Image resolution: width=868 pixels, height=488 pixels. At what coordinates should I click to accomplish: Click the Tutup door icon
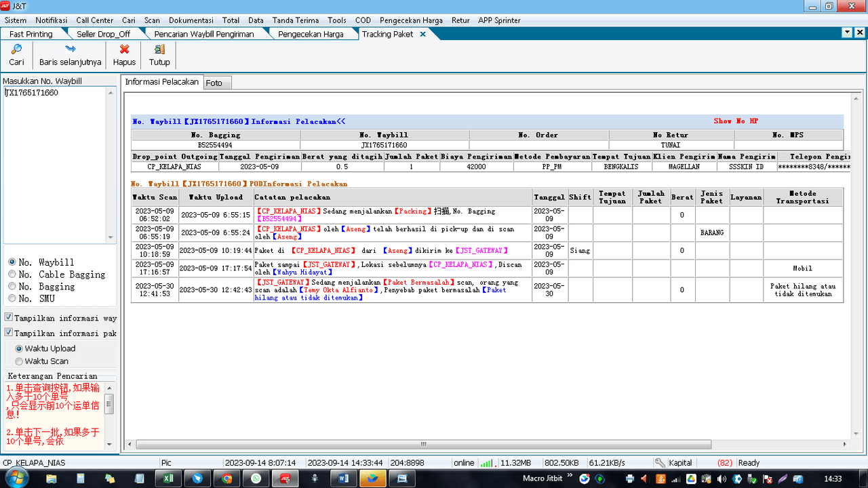tap(159, 49)
